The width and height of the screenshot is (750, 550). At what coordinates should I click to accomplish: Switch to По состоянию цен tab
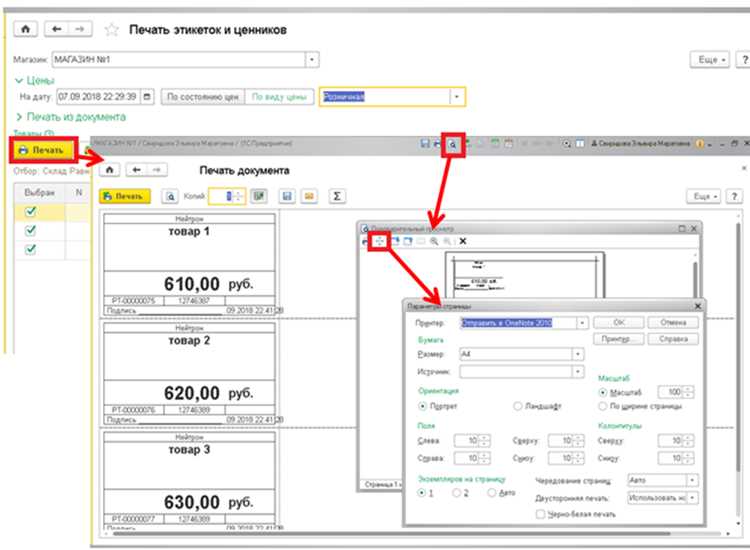203,97
